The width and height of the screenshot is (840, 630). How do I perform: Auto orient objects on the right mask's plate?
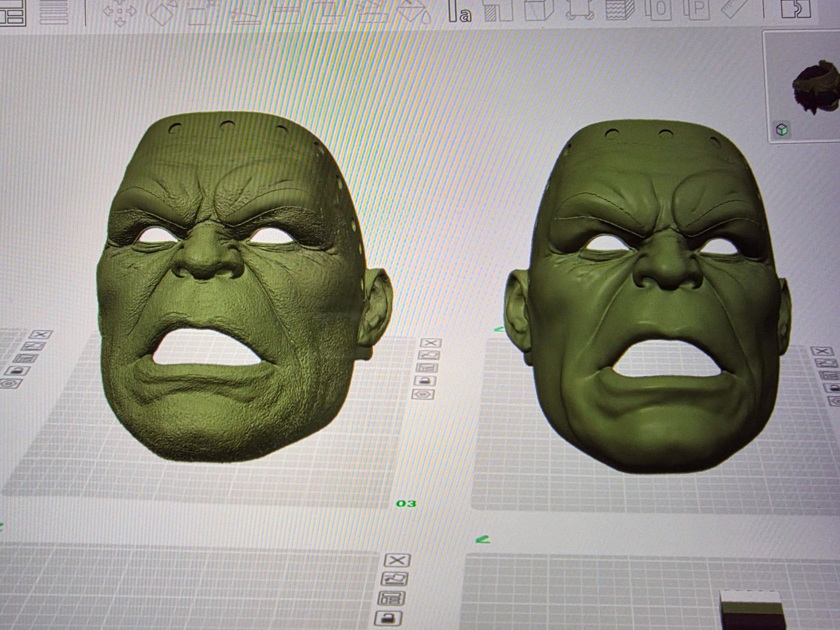coord(828,364)
